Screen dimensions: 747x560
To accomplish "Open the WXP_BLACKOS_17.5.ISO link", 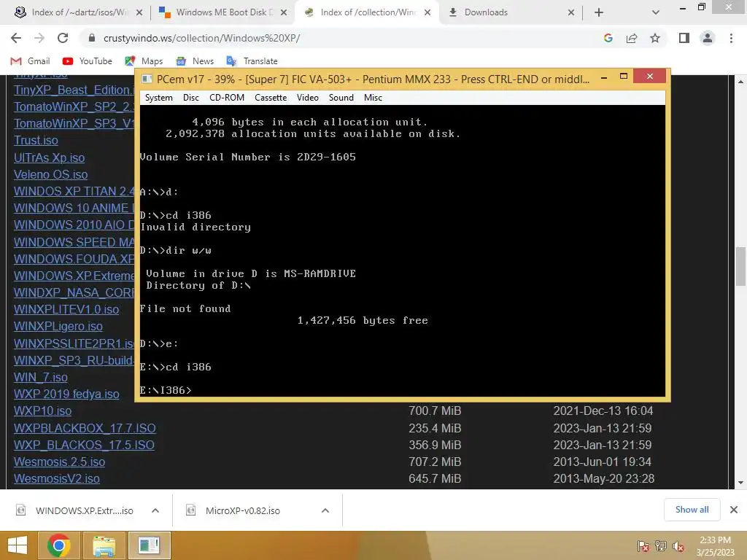I will pos(84,445).
